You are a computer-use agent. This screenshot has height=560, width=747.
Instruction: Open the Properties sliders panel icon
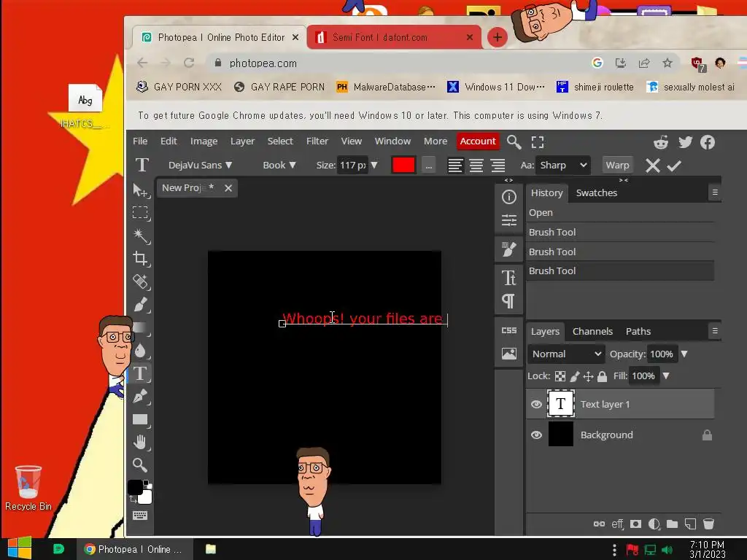click(x=508, y=220)
